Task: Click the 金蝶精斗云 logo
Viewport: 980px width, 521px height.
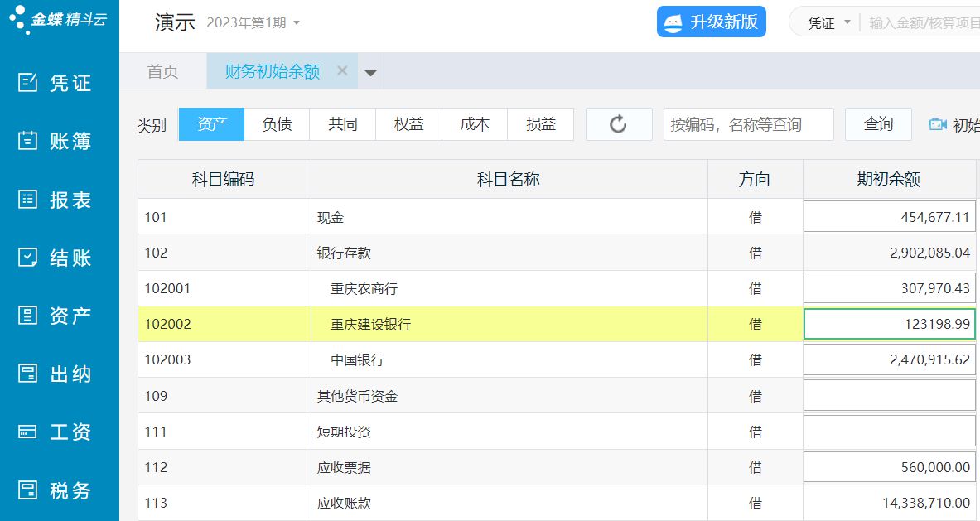Action: tap(58, 19)
